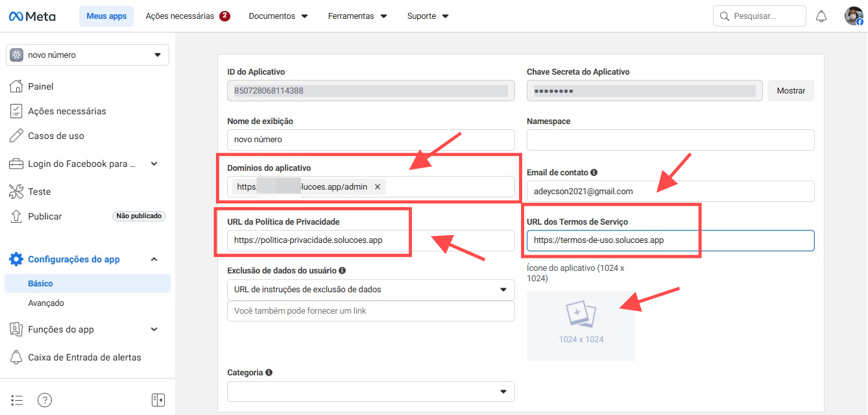Click the red 2 notification badge
Screen dimensions: 868x415
(224, 16)
